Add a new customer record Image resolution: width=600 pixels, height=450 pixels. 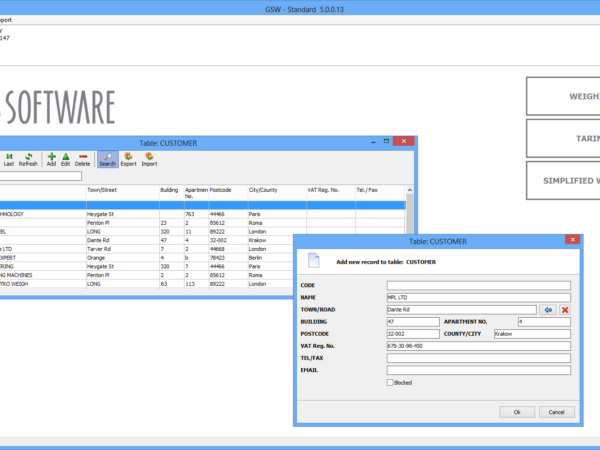(x=51, y=159)
